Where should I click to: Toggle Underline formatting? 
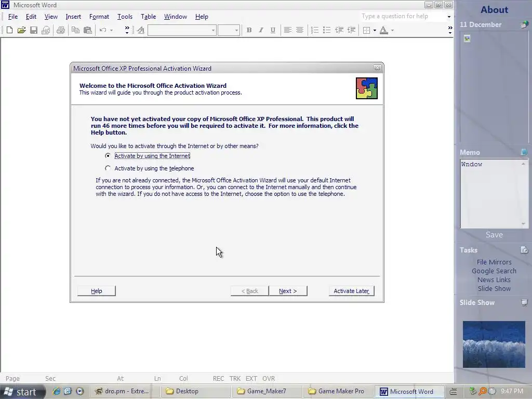[x=273, y=30]
